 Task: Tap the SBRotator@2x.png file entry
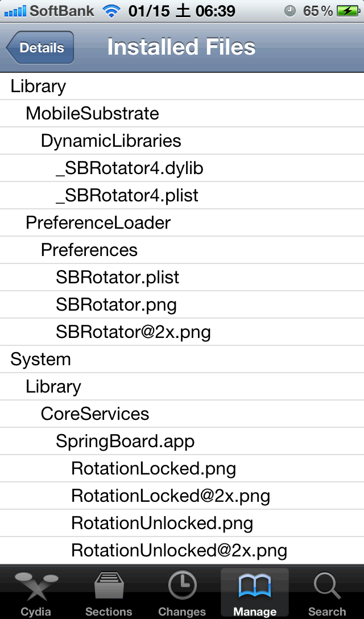[x=133, y=332]
